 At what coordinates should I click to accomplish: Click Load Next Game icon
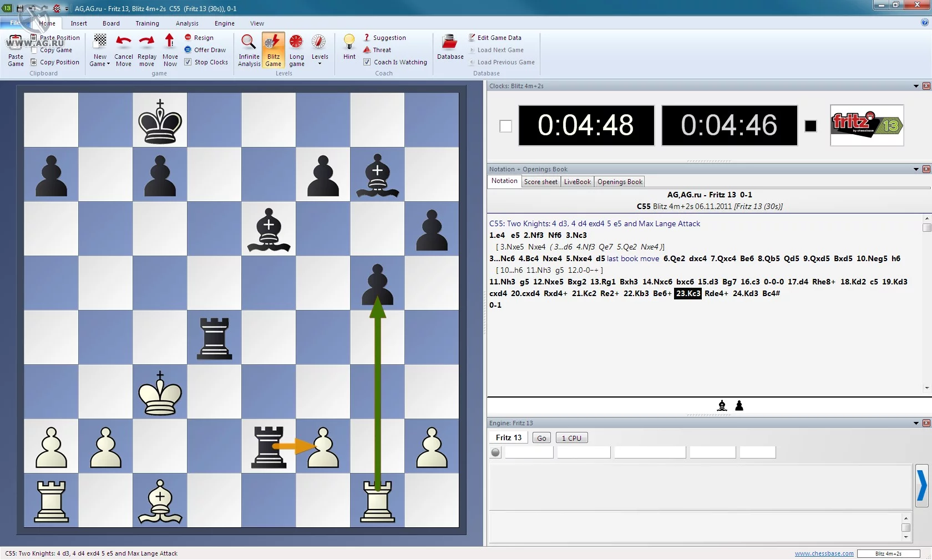click(x=472, y=49)
